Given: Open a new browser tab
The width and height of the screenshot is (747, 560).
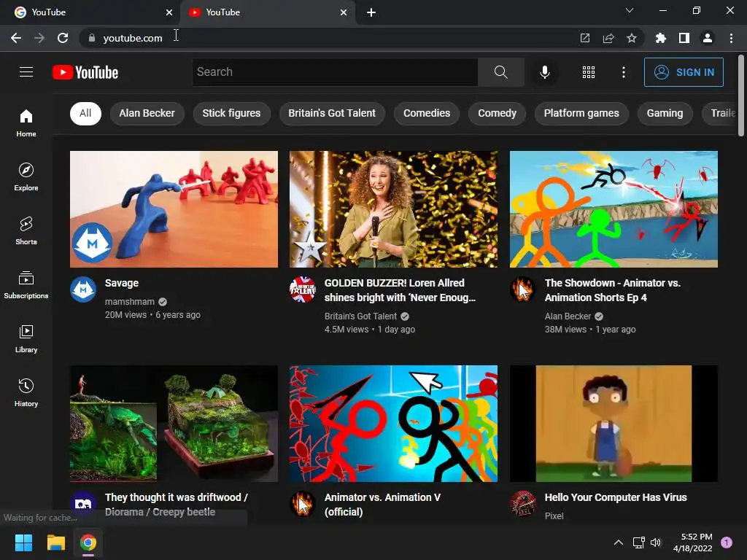Looking at the screenshot, I should pos(371,12).
